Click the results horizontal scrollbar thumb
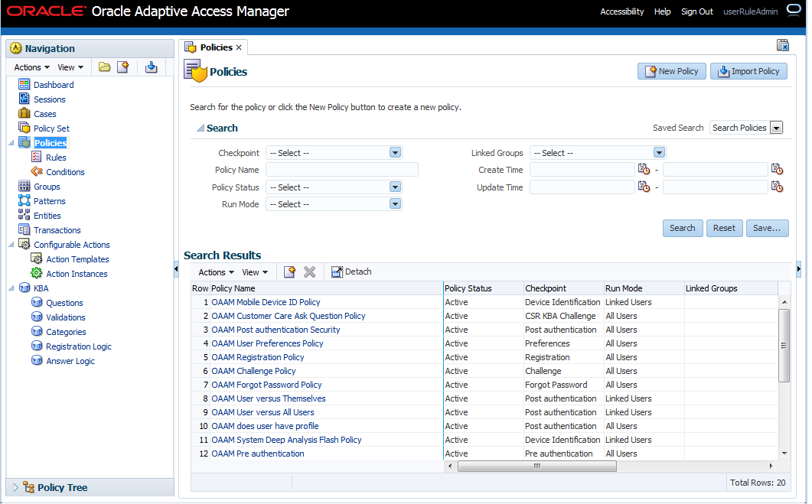 [537, 467]
